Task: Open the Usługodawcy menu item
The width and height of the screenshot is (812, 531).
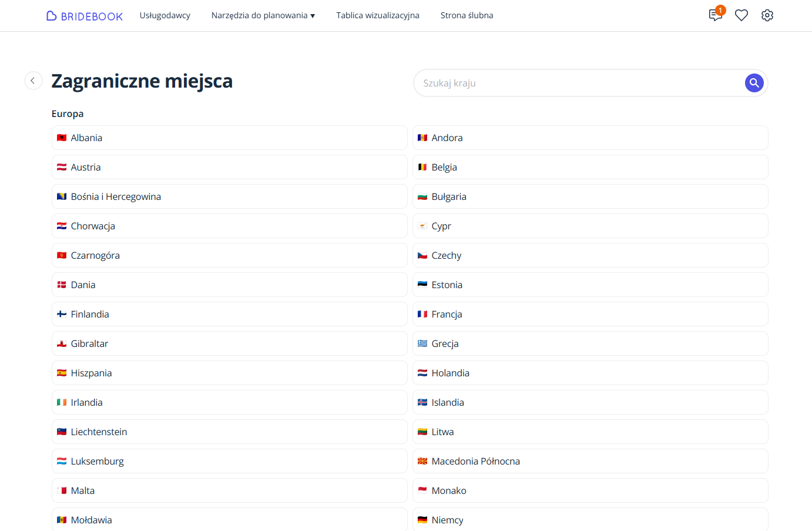Action: (165, 15)
